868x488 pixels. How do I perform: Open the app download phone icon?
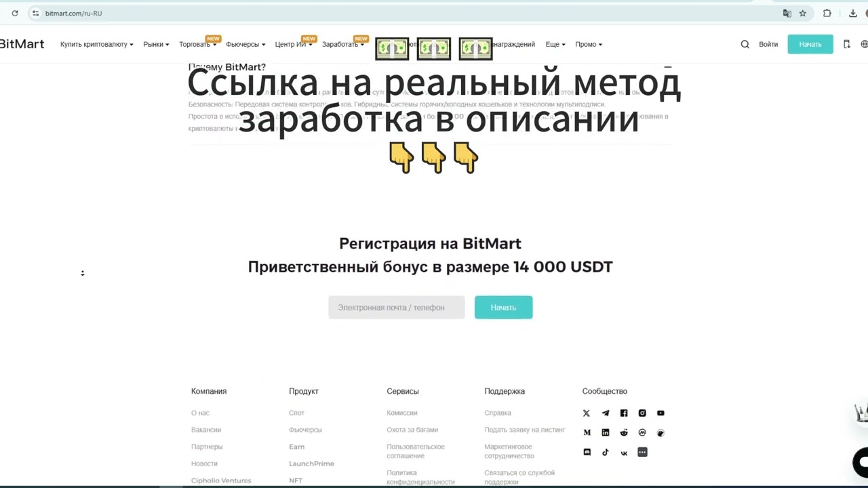pyautogui.click(x=846, y=44)
